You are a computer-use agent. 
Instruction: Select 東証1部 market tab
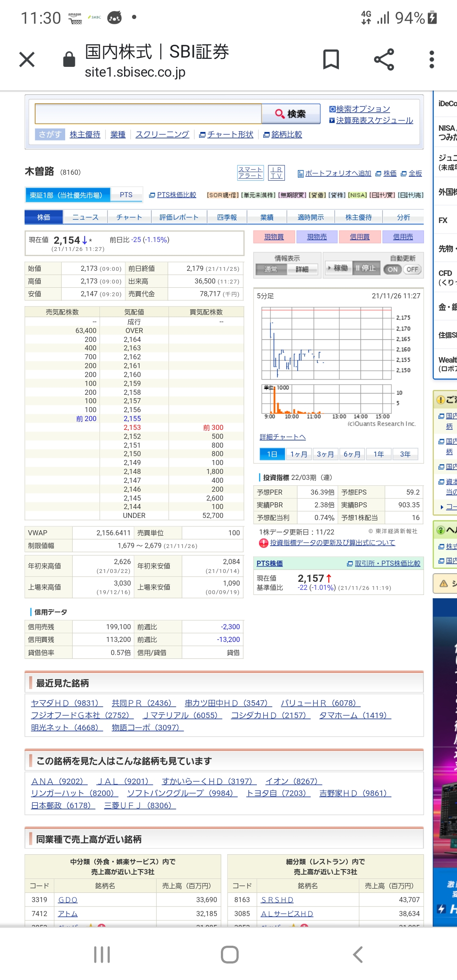68,195
